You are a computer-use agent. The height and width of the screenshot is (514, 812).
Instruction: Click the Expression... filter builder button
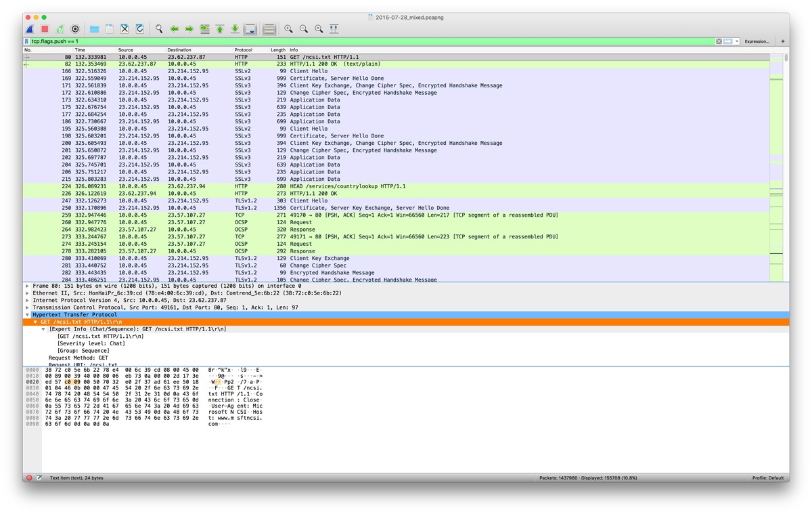point(757,41)
